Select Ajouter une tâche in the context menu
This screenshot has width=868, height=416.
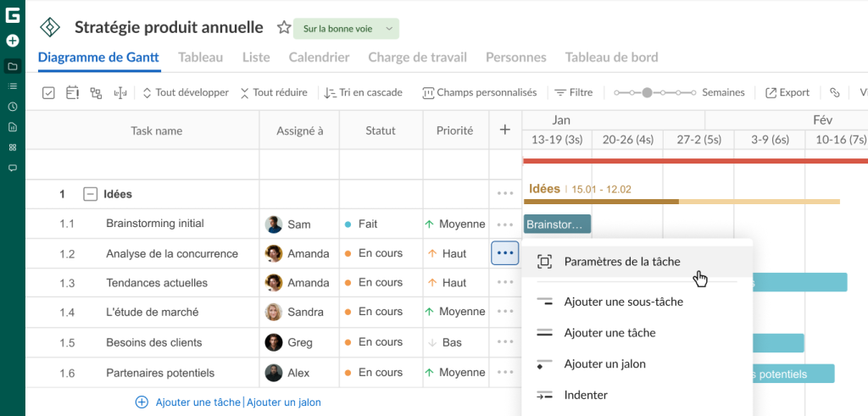click(x=637, y=333)
